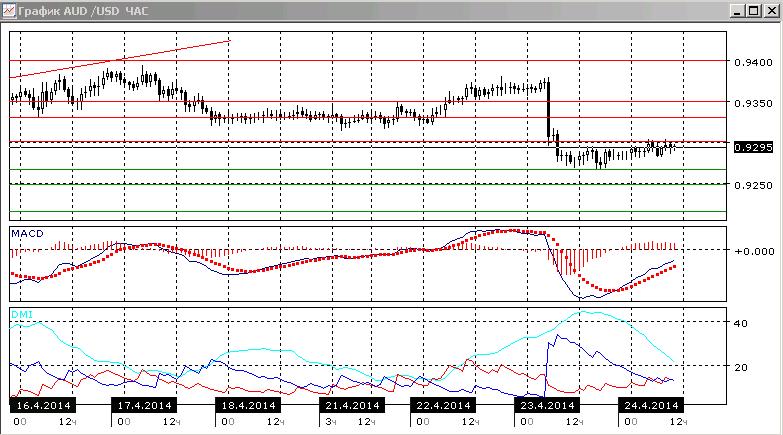
Task: Click the MACD indicator label
Action: click(x=27, y=233)
